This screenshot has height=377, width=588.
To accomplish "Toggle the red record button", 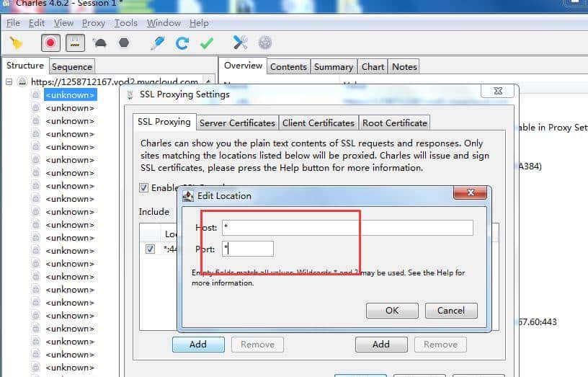I will click(x=50, y=43).
